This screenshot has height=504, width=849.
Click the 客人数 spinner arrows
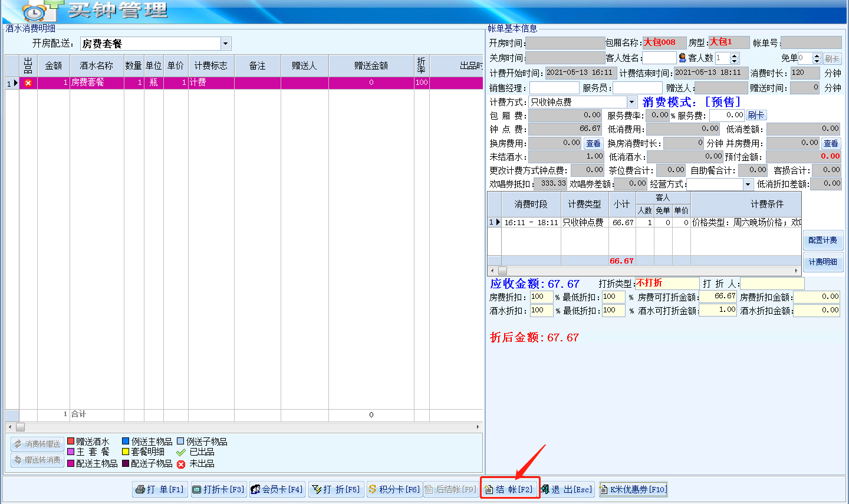734,58
